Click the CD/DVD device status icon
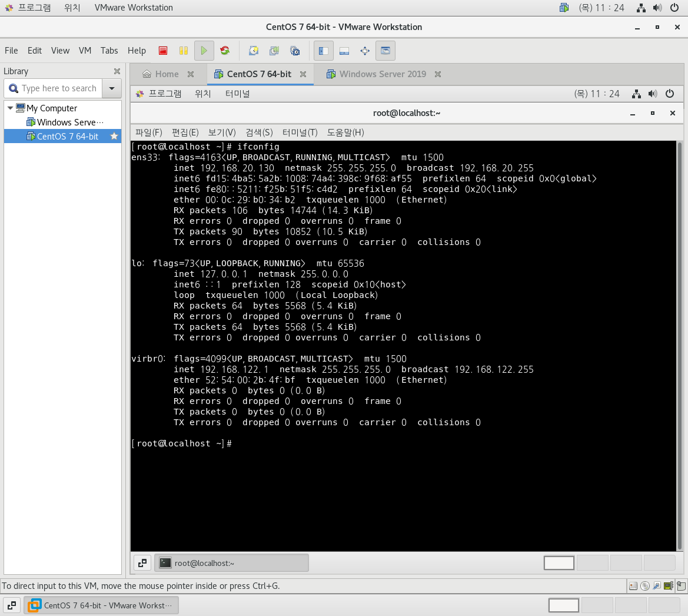 pos(645,586)
